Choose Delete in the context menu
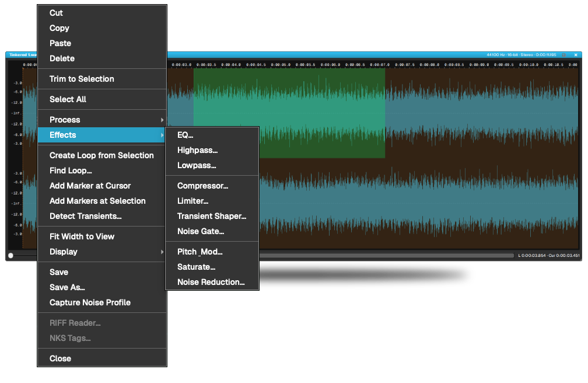The width and height of the screenshot is (588, 383). tap(102, 58)
